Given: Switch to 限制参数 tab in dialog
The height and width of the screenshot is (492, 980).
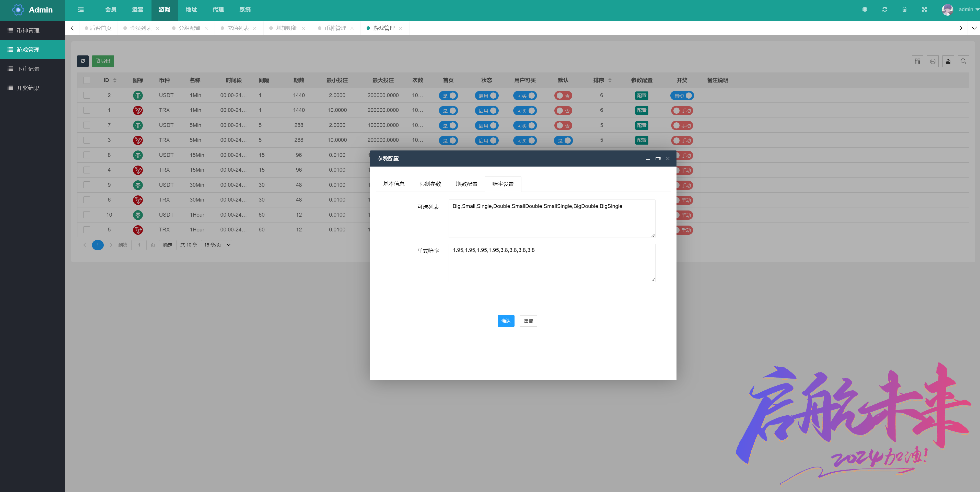Looking at the screenshot, I should coord(430,184).
